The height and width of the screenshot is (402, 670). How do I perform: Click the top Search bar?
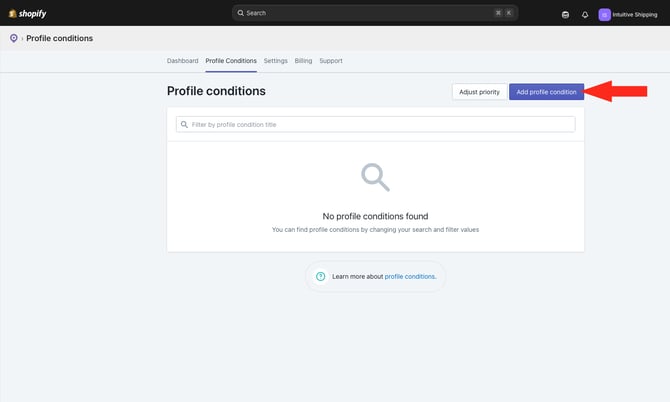[x=375, y=13]
